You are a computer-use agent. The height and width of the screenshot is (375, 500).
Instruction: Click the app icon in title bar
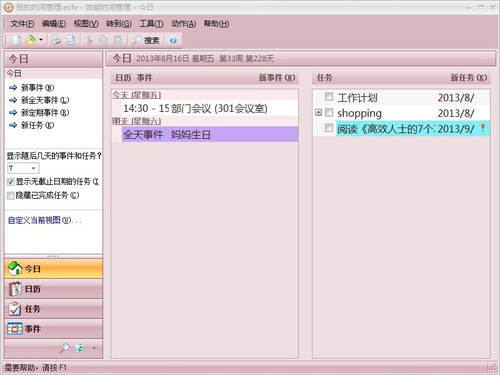click(9, 7)
